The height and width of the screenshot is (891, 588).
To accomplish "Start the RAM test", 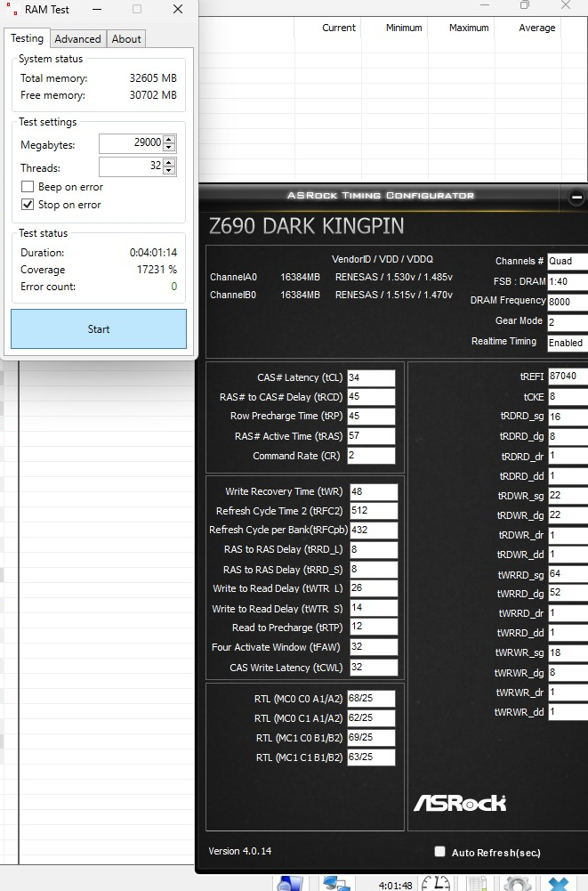I will [98, 329].
